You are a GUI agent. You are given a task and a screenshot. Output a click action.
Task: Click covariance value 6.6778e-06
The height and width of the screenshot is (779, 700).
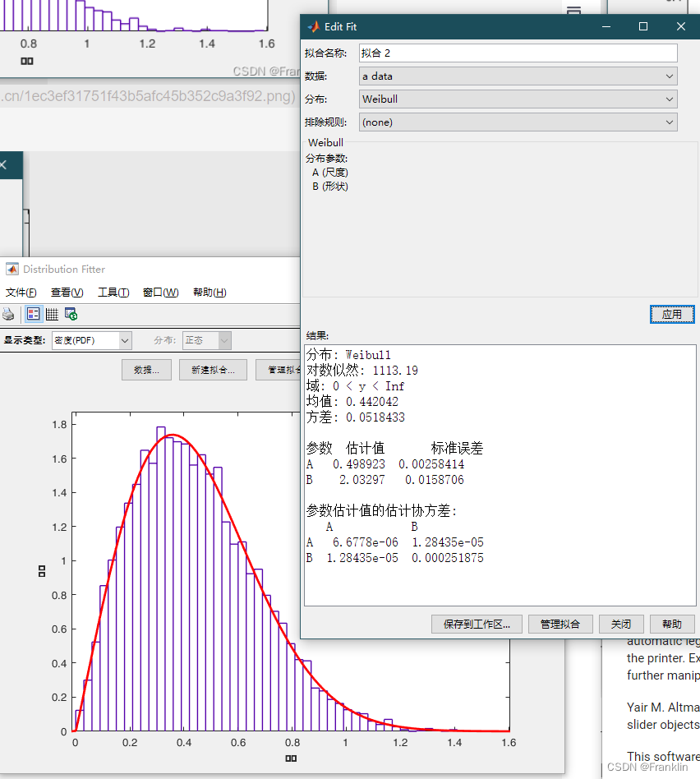click(x=365, y=542)
